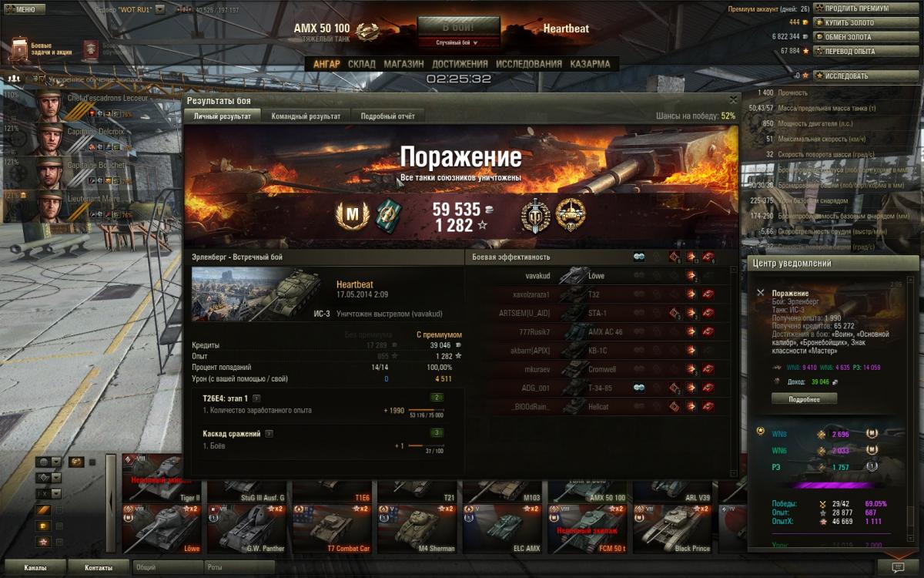Click the Battle tasks and promotions icon
924x578 pixels.
(x=20, y=49)
